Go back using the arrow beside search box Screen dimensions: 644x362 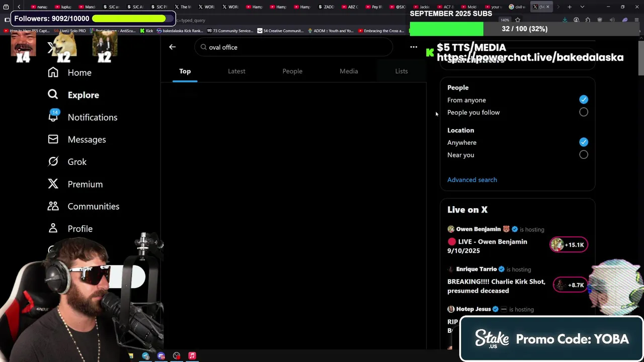[172, 47]
